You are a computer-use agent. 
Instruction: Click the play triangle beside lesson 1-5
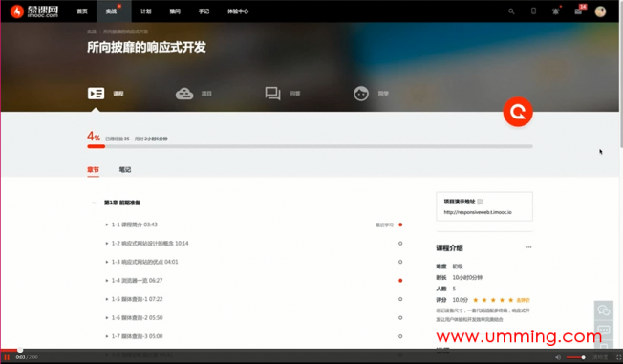(x=106, y=300)
